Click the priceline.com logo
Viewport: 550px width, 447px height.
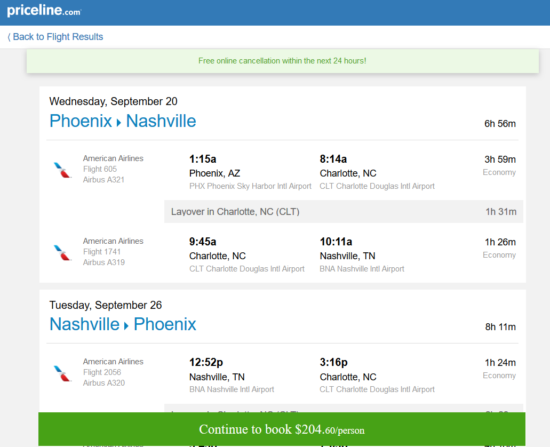coord(44,11)
